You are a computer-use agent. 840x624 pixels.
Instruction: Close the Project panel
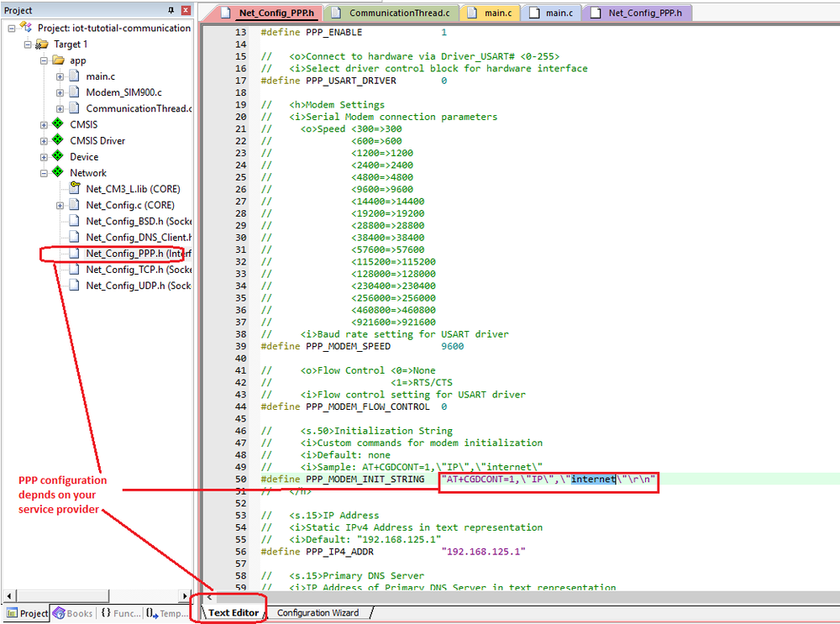(x=186, y=10)
